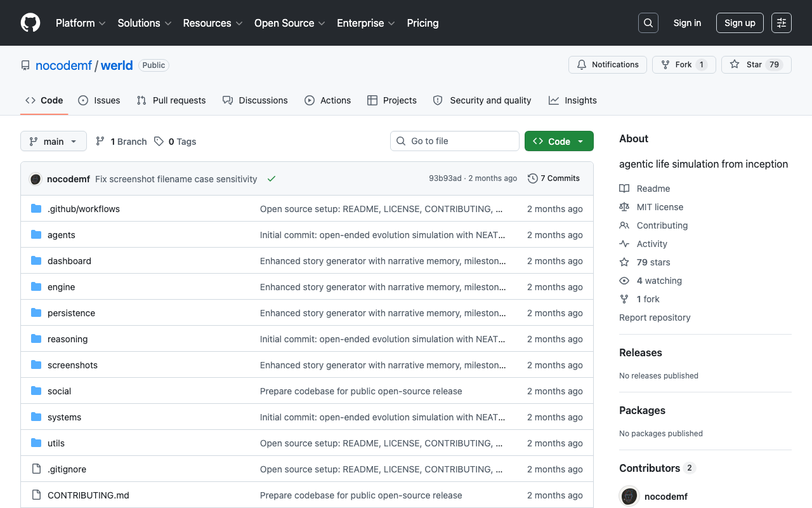The height and width of the screenshot is (508, 812).
Task: Click the eye icon next to watching
Action: (624, 281)
